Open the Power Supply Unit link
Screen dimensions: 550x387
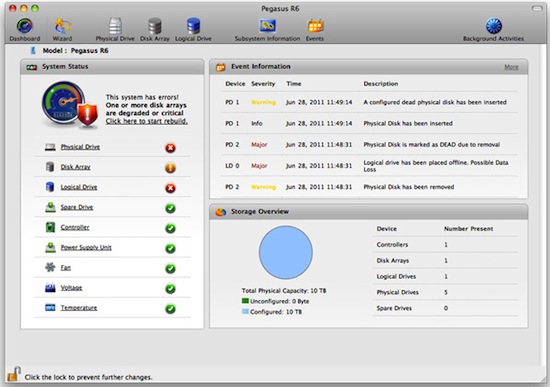pyautogui.click(x=86, y=247)
